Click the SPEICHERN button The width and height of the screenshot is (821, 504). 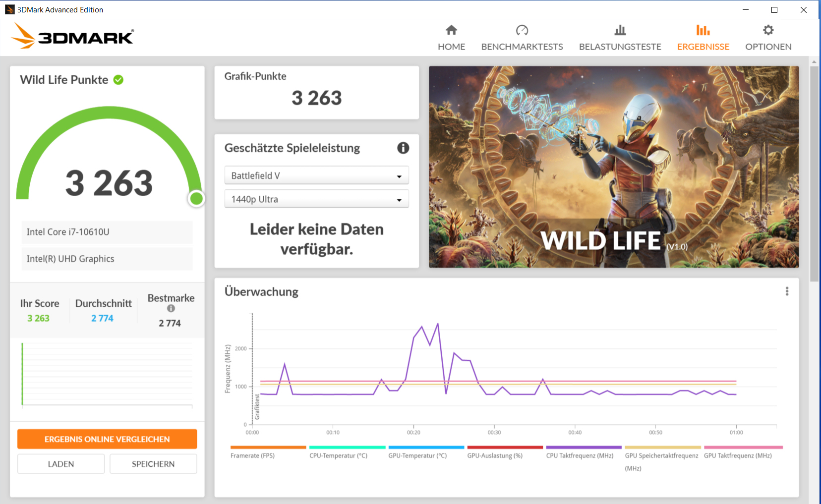click(x=153, y=464)
